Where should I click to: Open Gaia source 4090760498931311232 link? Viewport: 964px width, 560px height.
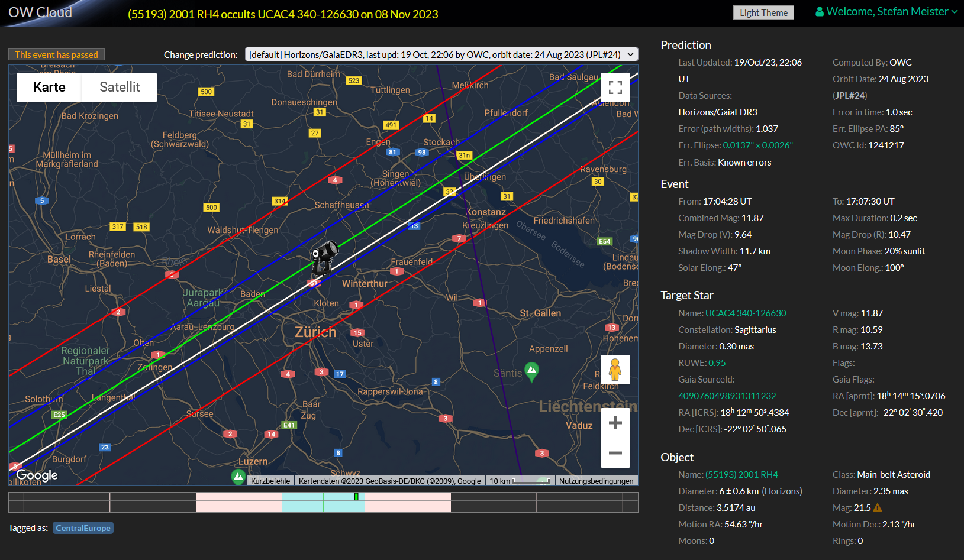727,396
